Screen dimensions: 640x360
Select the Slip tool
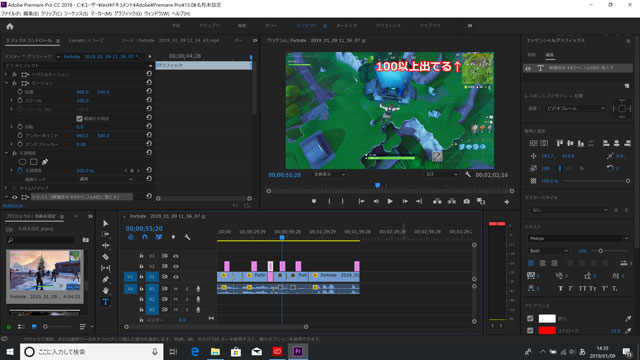[105, 268]
